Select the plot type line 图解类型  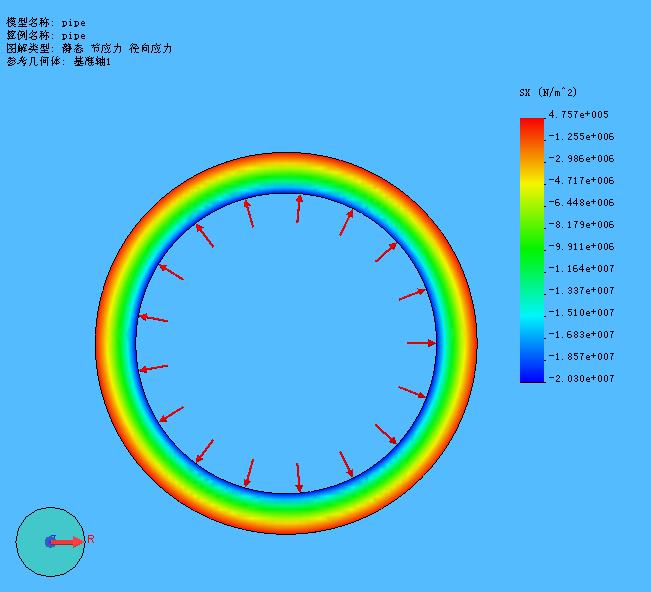(89, 48)
